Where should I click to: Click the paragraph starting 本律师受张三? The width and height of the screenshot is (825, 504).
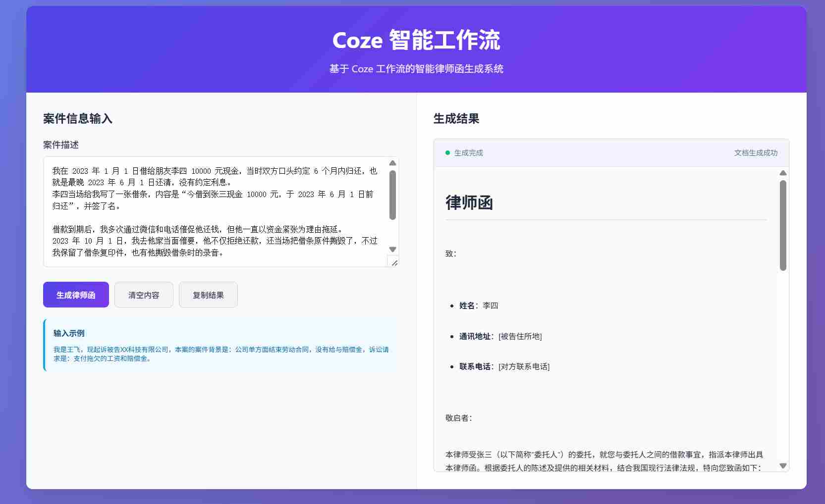(x=604, y=461)
